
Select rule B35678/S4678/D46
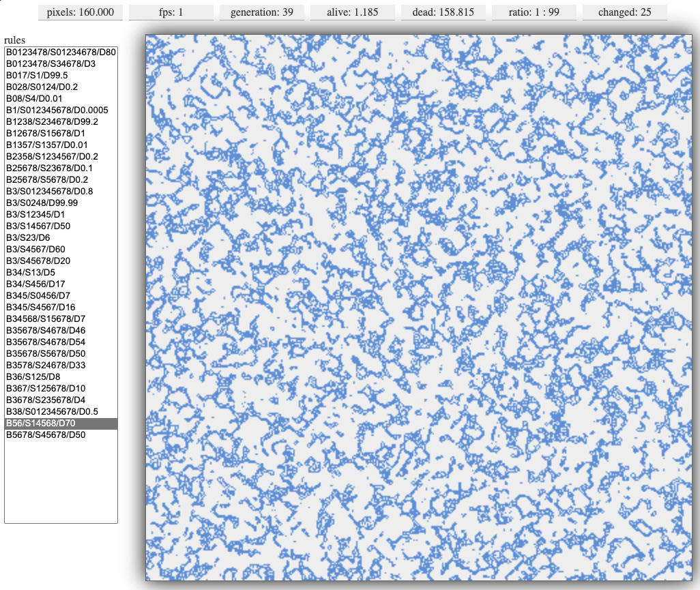pyautogui.click(x=61, y=331)
